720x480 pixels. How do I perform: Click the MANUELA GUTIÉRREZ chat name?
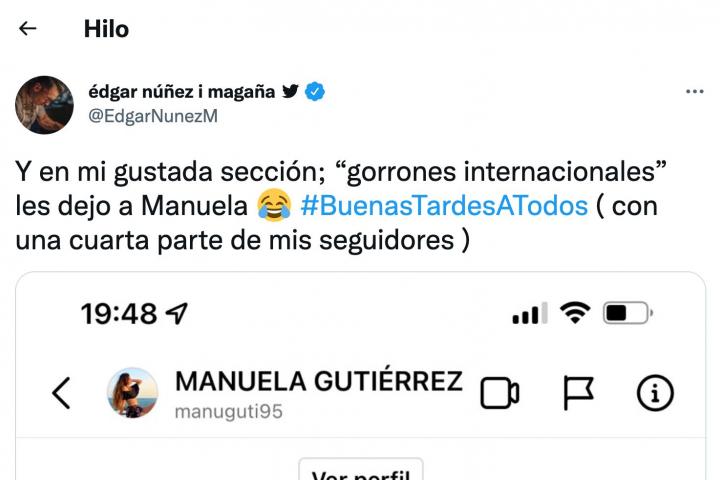pyautogui.click(x=318, y=381)
